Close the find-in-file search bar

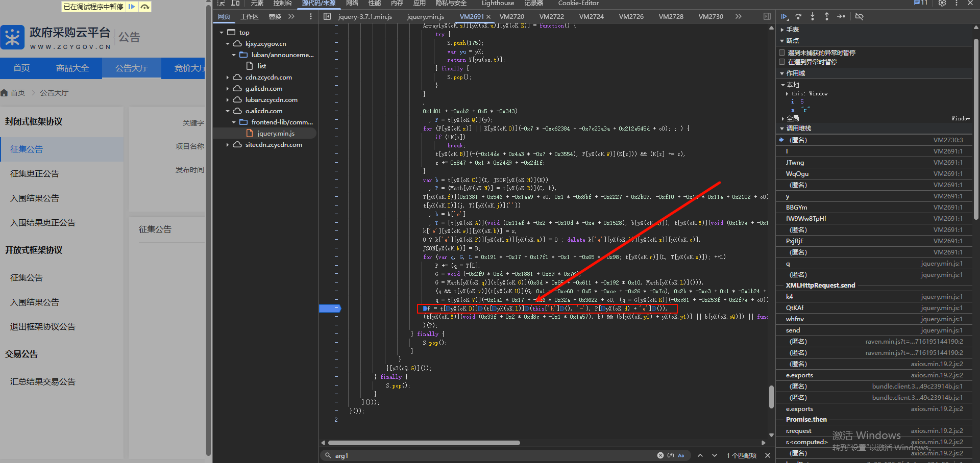(767, 455)
